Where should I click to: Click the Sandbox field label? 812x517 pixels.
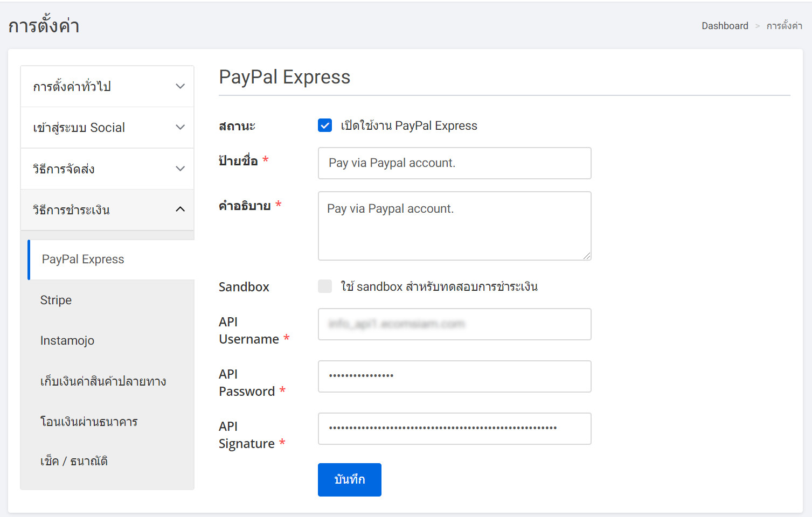(x=244, y=287)
